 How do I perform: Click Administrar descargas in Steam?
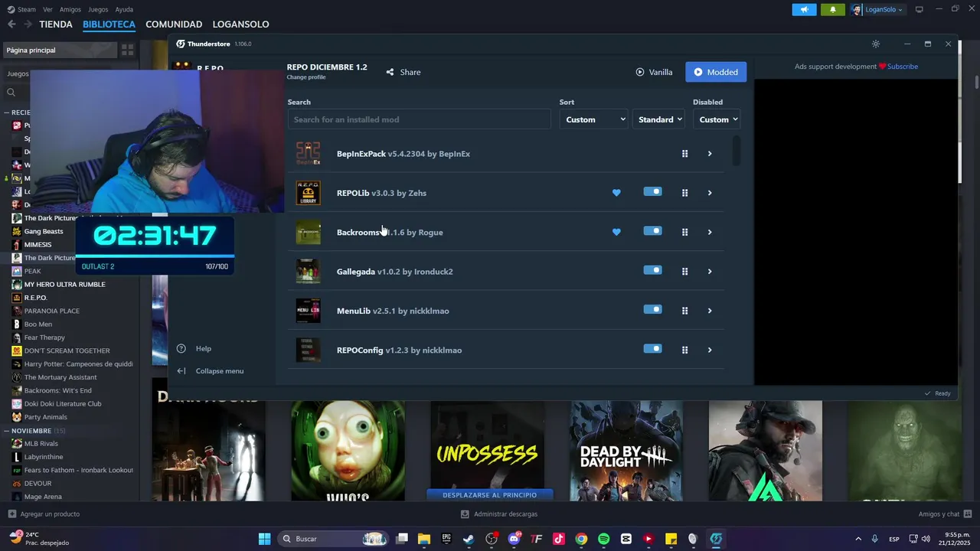pos(499,514)
